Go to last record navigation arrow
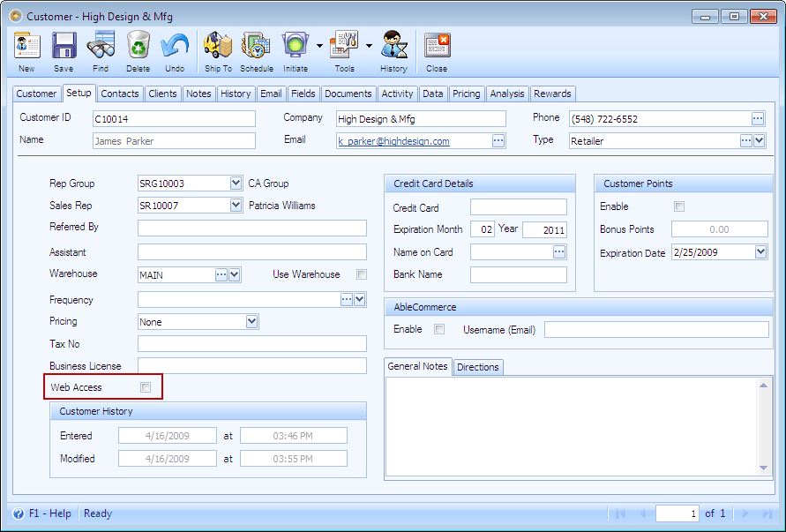 767,513
